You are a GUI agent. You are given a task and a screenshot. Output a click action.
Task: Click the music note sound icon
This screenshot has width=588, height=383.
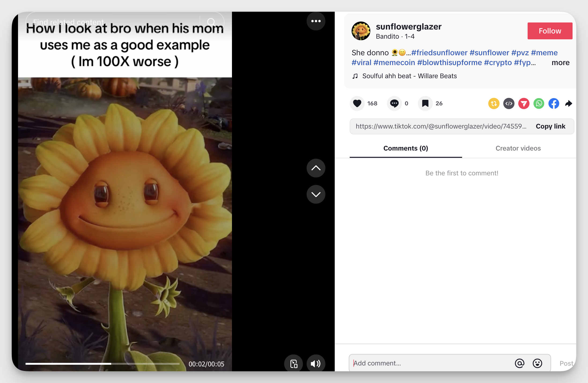coord(355,76)
